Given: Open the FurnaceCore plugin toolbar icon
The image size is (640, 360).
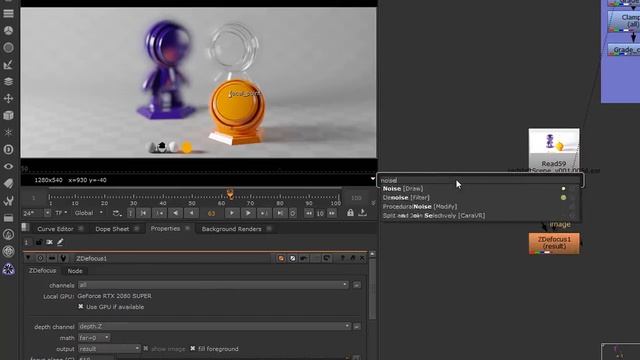Looking at the screenshot, I should tap(8, 234).
